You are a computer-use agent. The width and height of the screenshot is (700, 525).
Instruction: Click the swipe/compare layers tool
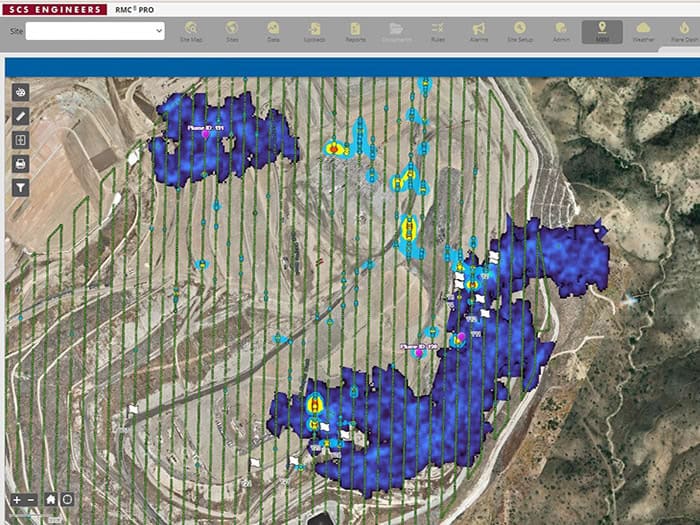(21, 140)
